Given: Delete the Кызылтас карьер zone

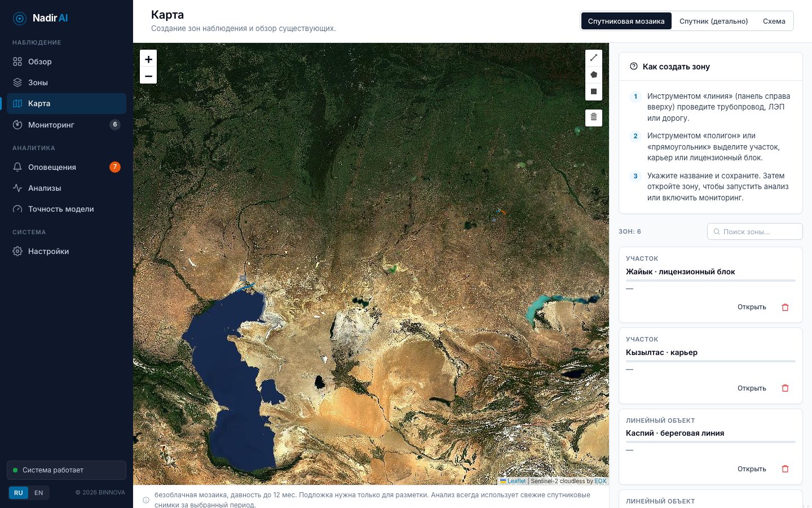Looking at the screenshot, I should (785, 388).
